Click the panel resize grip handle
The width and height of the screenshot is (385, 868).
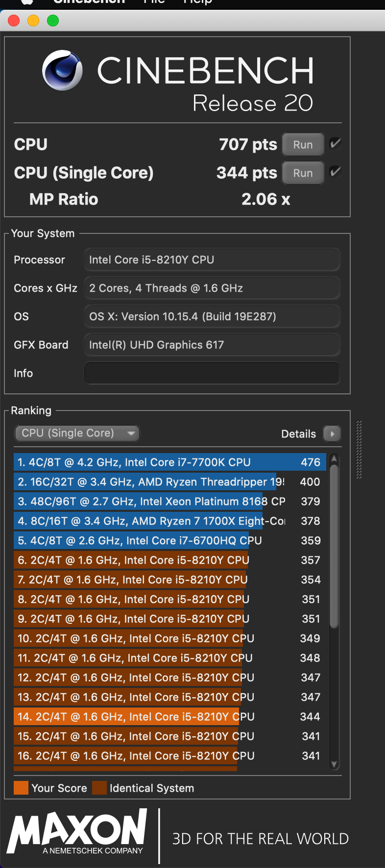coord(359,449)
